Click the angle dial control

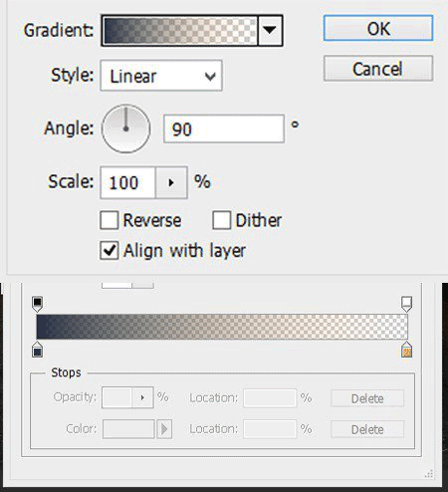[125, 128]
